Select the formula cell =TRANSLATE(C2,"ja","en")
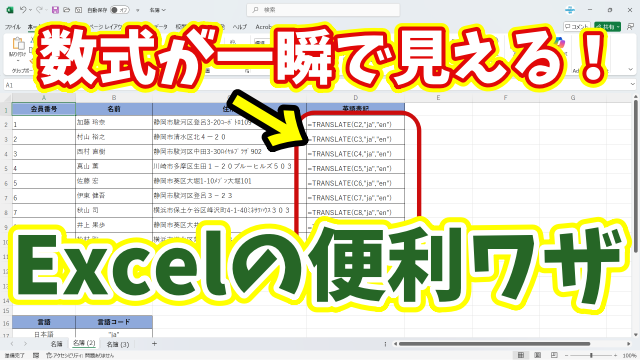Viewport: 640px width, 360px height. (x=356, y=124)
